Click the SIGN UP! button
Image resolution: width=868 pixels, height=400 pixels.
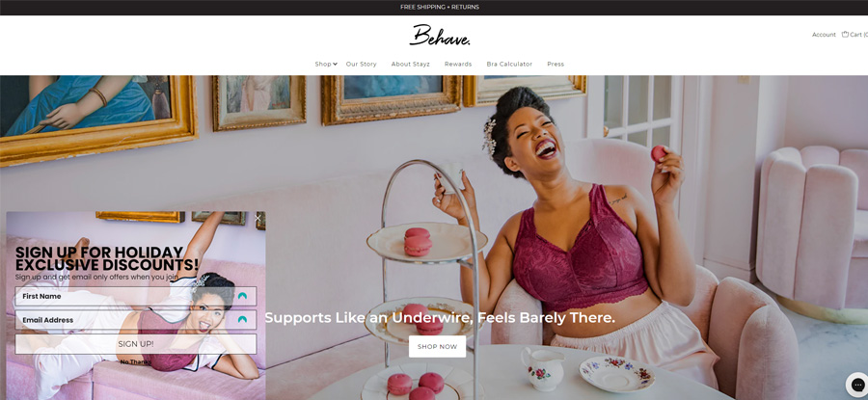(x=136, y=344)
